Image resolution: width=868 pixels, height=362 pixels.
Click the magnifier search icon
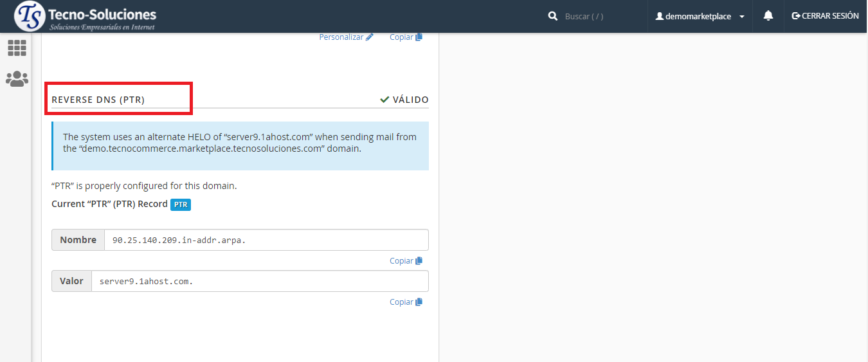552,16
